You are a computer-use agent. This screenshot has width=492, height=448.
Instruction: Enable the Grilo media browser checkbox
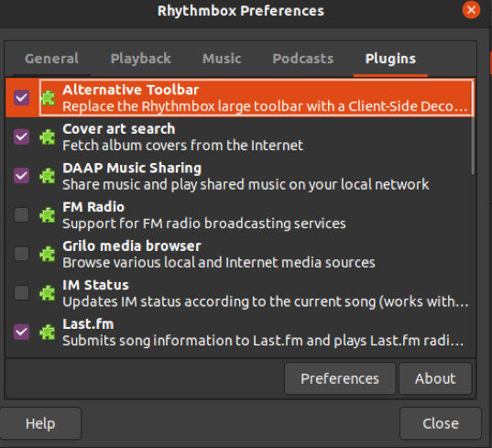[22, 254]
